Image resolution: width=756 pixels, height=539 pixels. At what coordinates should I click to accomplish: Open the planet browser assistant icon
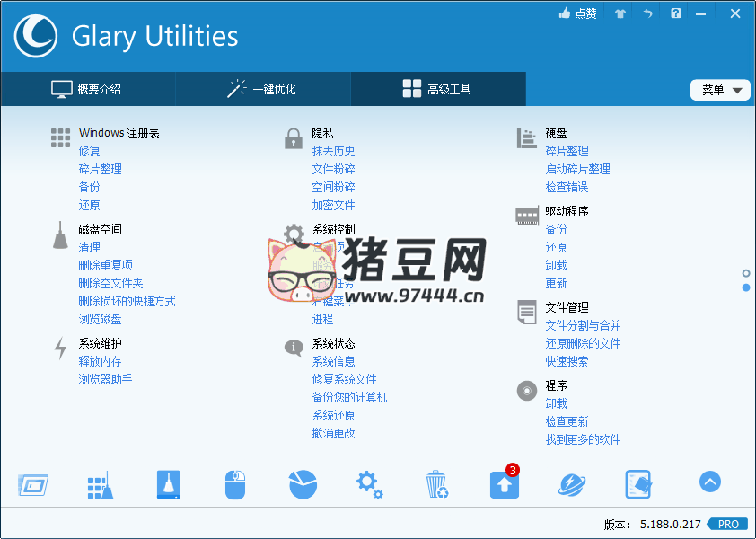(571, 485)
